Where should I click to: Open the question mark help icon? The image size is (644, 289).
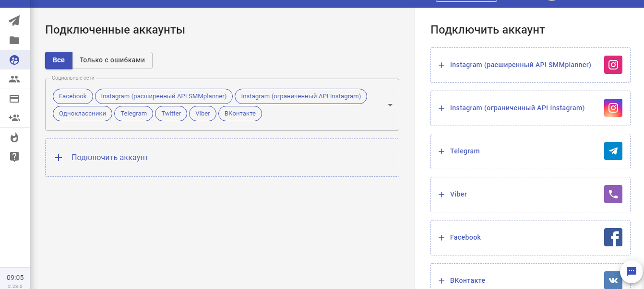point(14,157)
